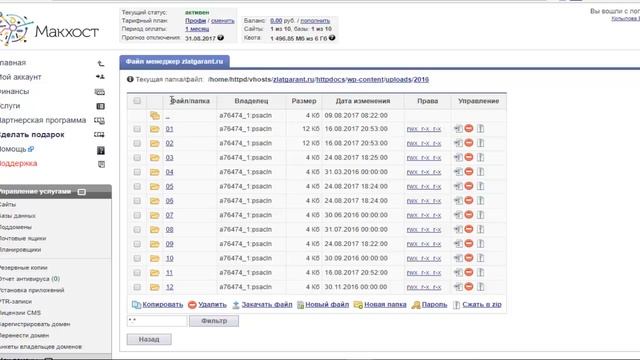Check the box for folder 01
This screenshot has width=640, height=360.
[137, 129]
